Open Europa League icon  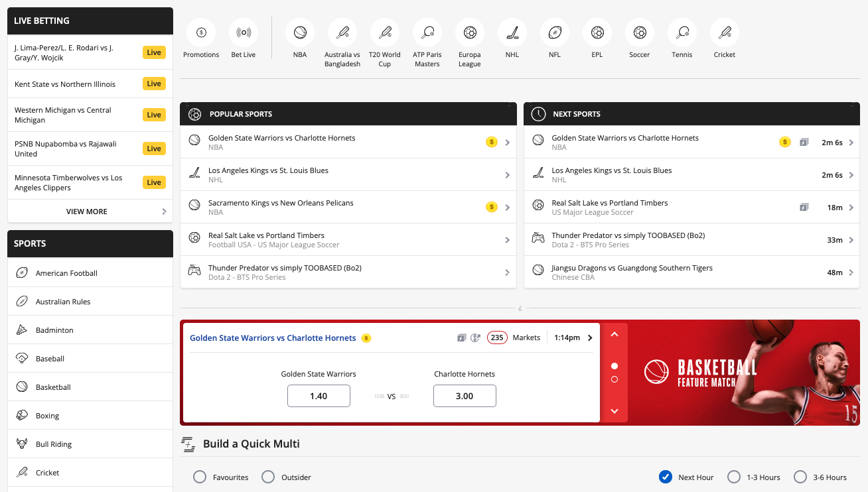(470, 32)
